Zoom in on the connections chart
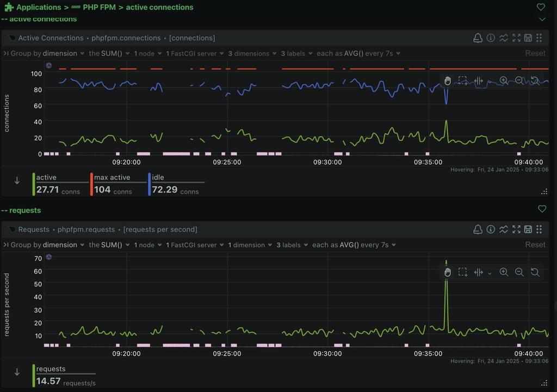Screen dimensions: 557x392 [x=504, y=80]
